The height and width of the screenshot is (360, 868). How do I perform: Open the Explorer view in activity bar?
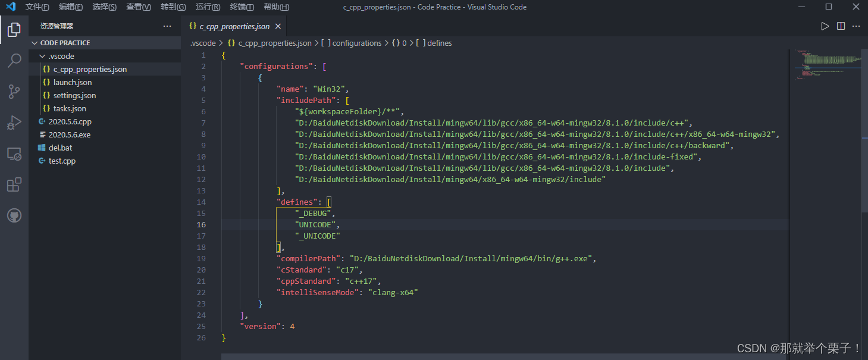click(14, 29)
